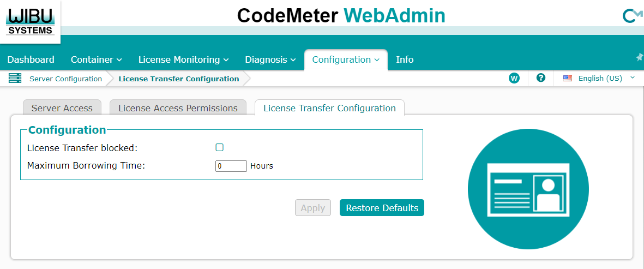This screenshot has height=269, width=644.
Task: Open the W WebAdmin round icon
Action: coord(514,78)
